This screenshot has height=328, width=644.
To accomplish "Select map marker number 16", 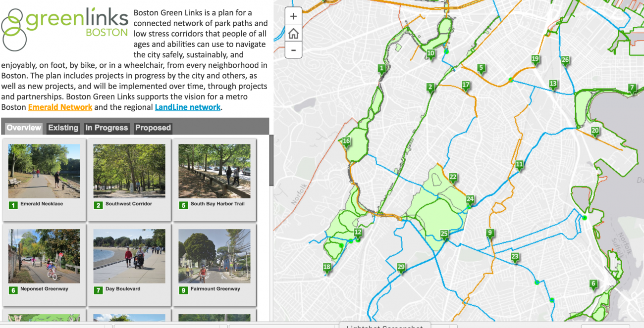I will (346, 142).
